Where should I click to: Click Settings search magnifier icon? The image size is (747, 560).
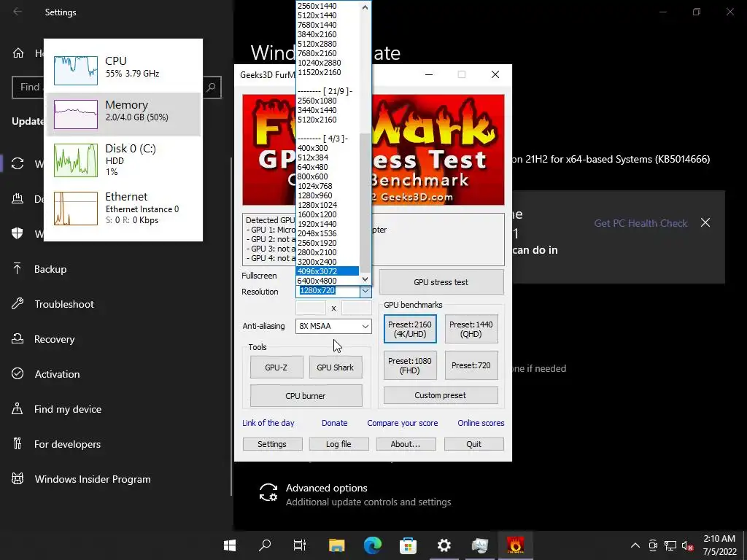click(x=211, y=87)
